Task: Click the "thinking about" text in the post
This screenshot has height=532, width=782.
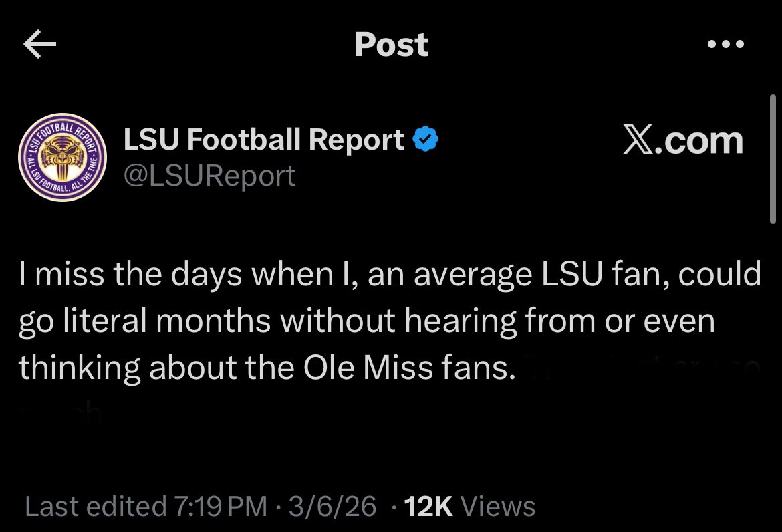Action: (106, 368)
